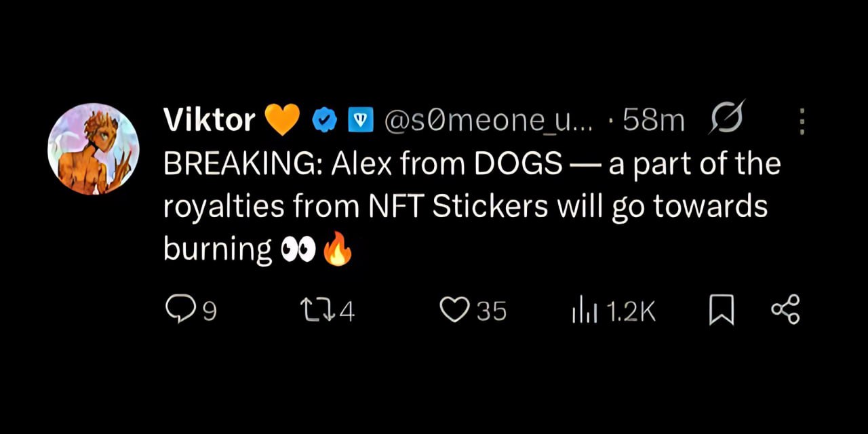
Task: Click the orange heart emoji beside Viktor
Action: point(281,121)
